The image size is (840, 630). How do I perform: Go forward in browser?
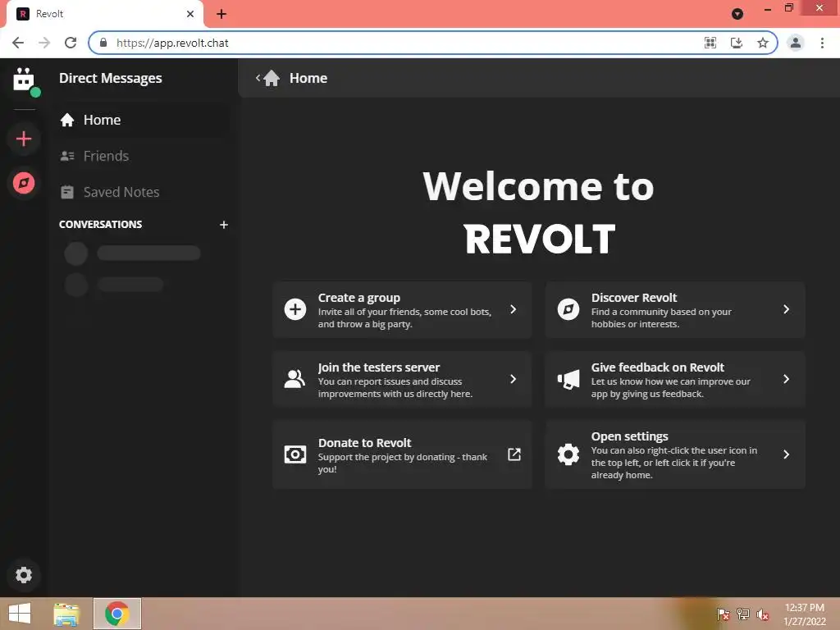(44, 43)
